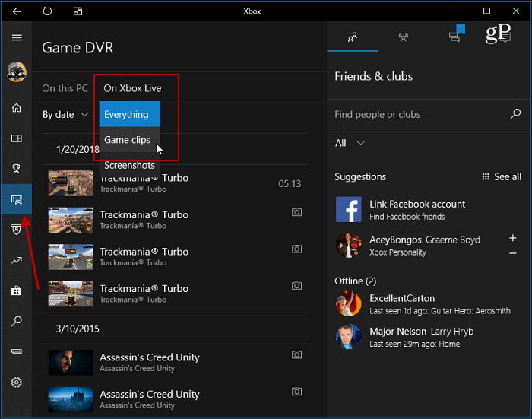Minimize the Xbox window

coord(458,11)
